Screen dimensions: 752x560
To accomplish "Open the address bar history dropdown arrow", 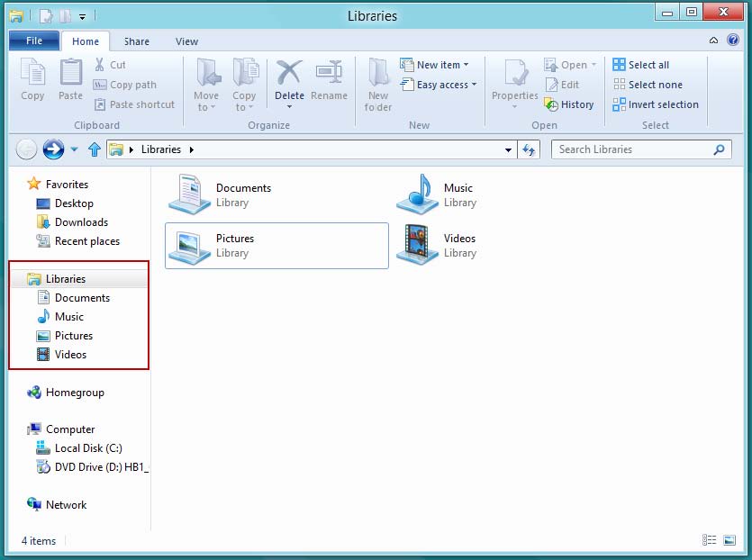I will point(509,150).
